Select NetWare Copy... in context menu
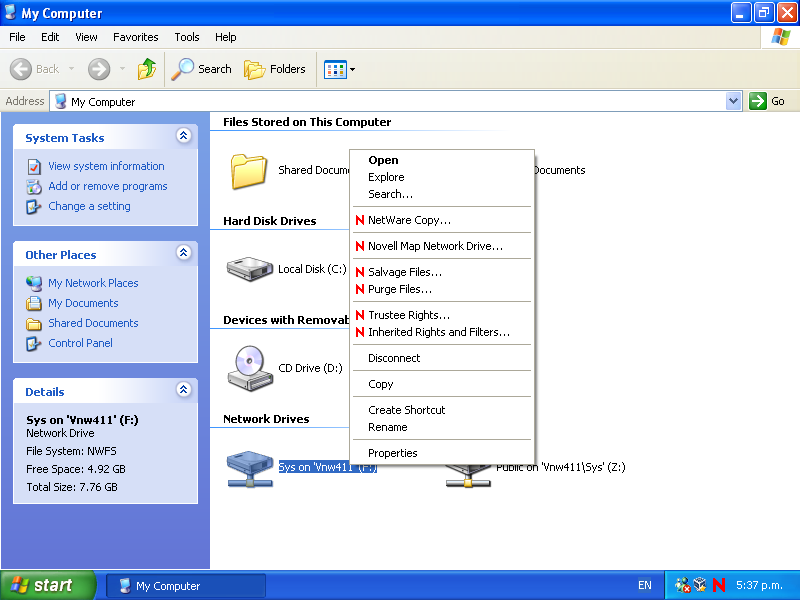 pyautogui.click(x=442, y=220)
